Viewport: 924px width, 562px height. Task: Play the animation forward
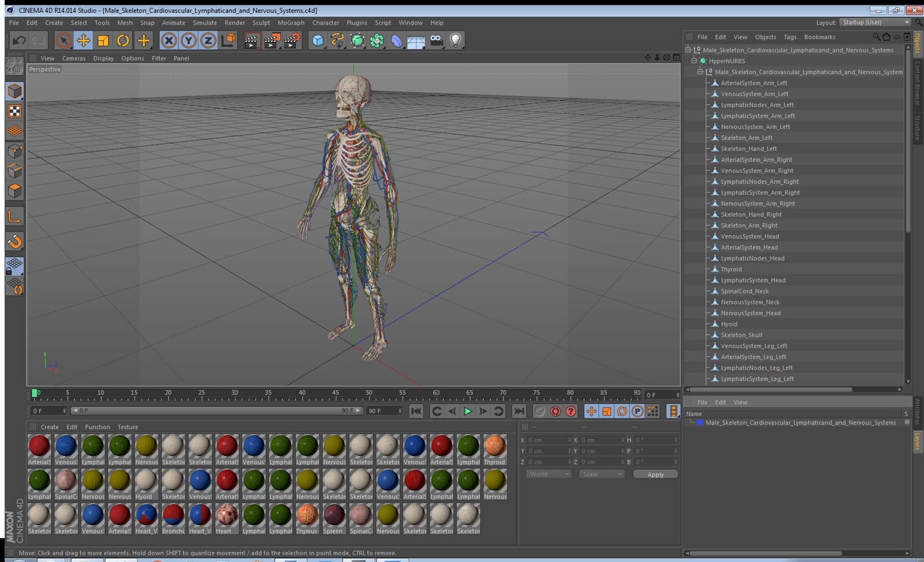tap(467, 411)
